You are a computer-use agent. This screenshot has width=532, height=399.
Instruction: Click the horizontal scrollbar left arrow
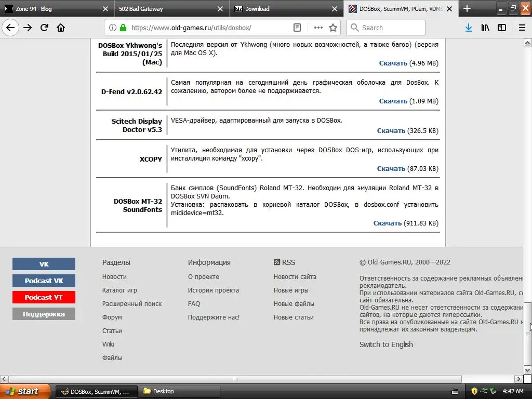pos(4,379)
